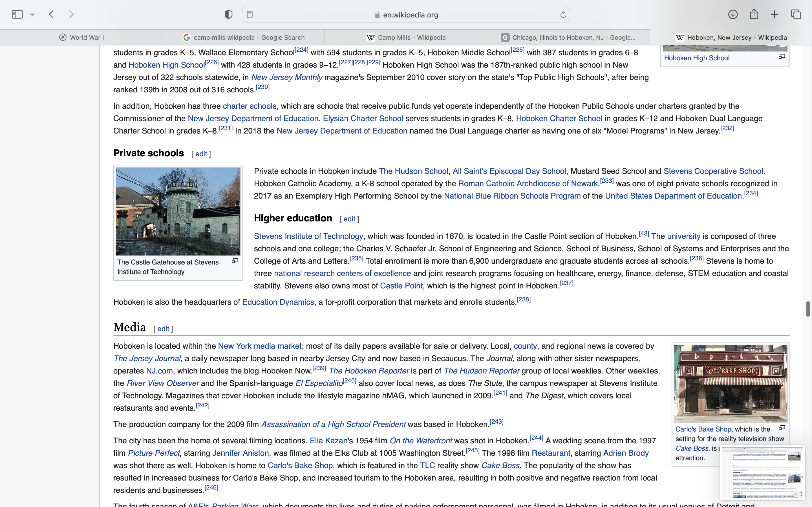Open the Share menu
This screenshot has height=507, width=812.
click(x=754, y=14)
